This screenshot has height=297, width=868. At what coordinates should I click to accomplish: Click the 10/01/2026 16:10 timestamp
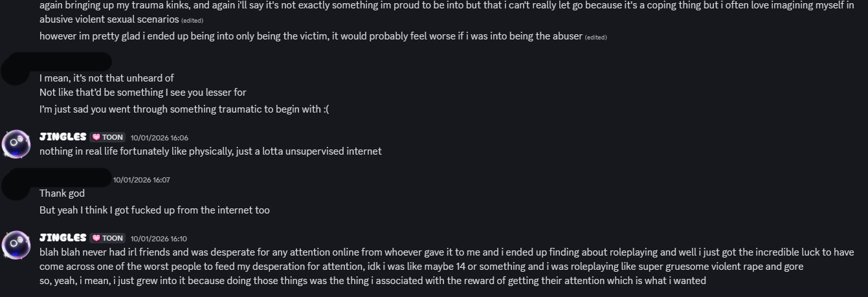[159, 239]
